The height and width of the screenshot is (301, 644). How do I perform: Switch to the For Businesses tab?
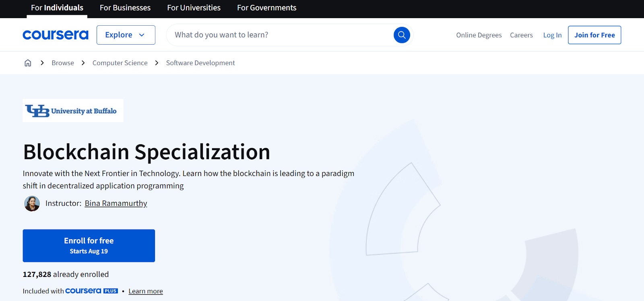coord(125,8)
